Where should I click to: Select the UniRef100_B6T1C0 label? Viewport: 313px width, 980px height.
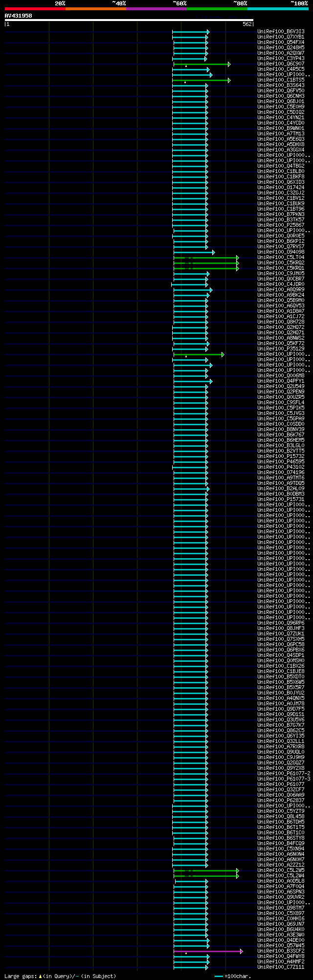(x=281, y=832)
